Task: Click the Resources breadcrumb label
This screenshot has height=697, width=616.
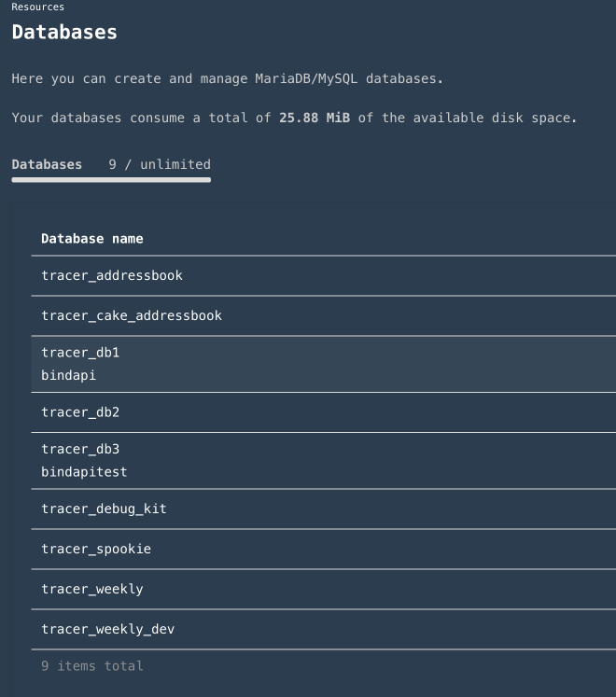Action: tap(37, 7)
